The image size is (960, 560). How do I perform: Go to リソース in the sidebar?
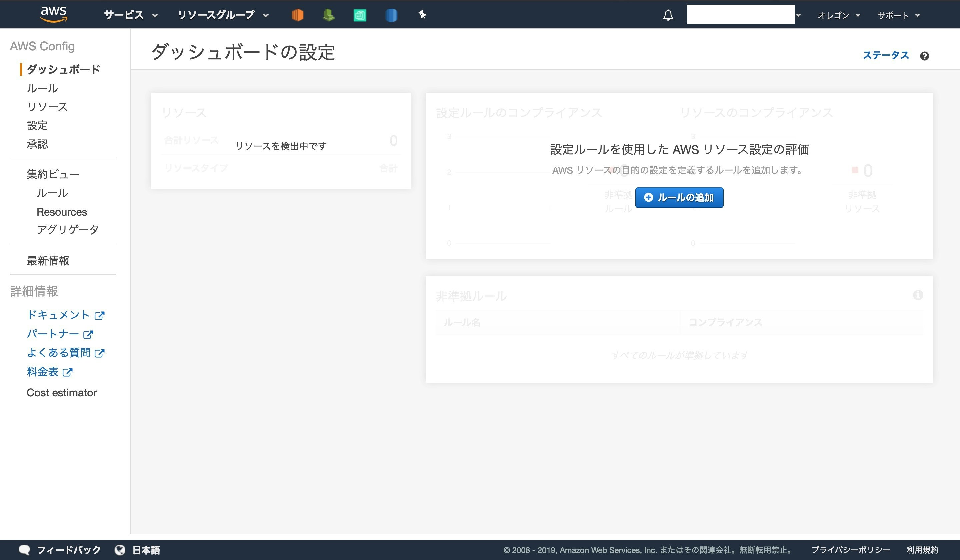(47, 107)
